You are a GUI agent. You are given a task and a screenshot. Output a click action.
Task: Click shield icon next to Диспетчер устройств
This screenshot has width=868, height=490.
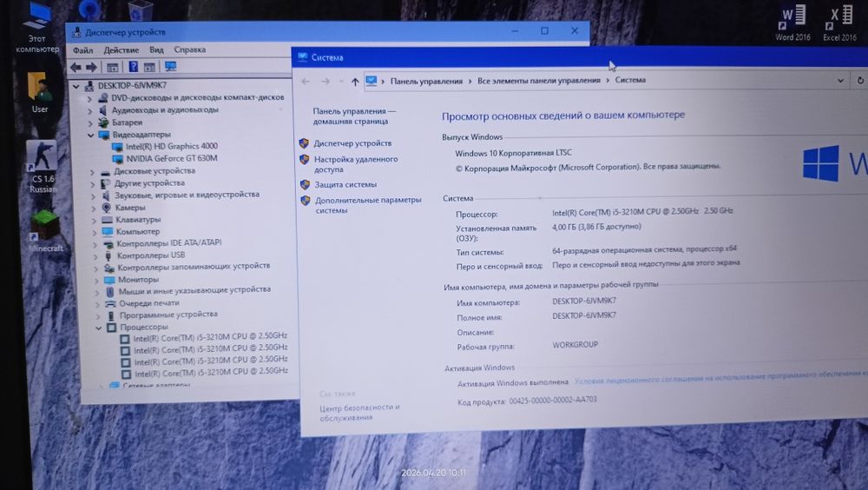[x=304, y=143]
